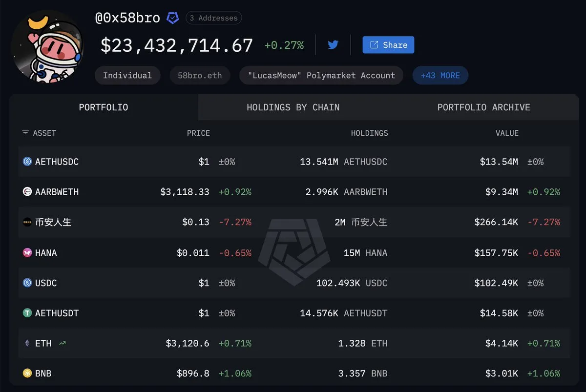Click the astronaut profile avatar
Image resolution: width=586 pixels, height=392 pixels.
pos(47,47)
